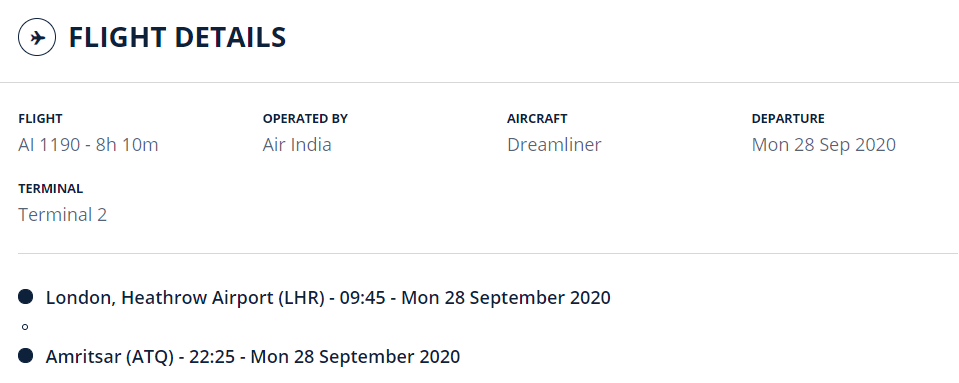The width and height of the screenshot is (959, 383).
Task: Click the AIRCRAFT label
Action: (537, 119)
